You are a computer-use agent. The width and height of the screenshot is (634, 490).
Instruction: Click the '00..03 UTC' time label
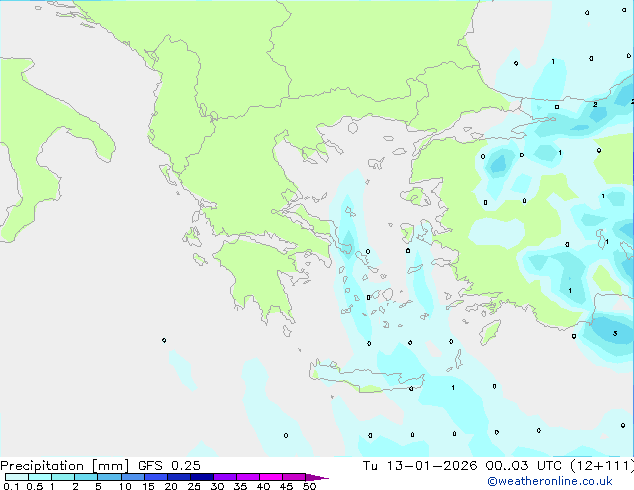[524, 465]
